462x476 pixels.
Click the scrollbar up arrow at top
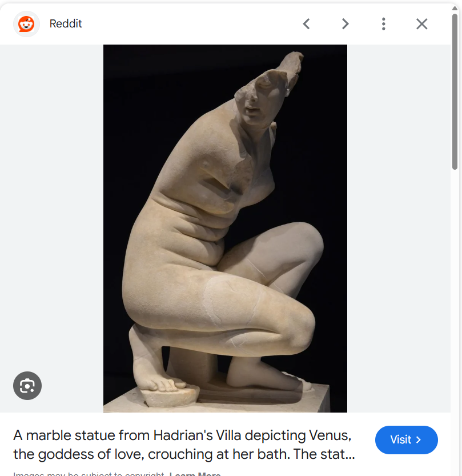pos(455,8)
